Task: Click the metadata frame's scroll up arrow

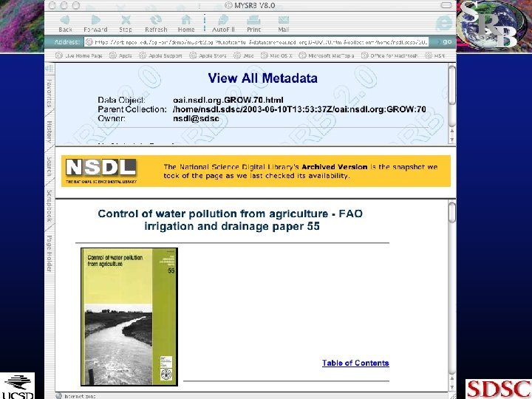Action: [452, 131]
